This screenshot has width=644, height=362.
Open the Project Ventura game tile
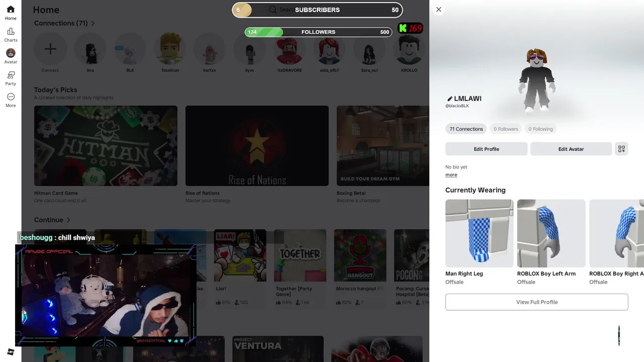click(x=278, y=349)
